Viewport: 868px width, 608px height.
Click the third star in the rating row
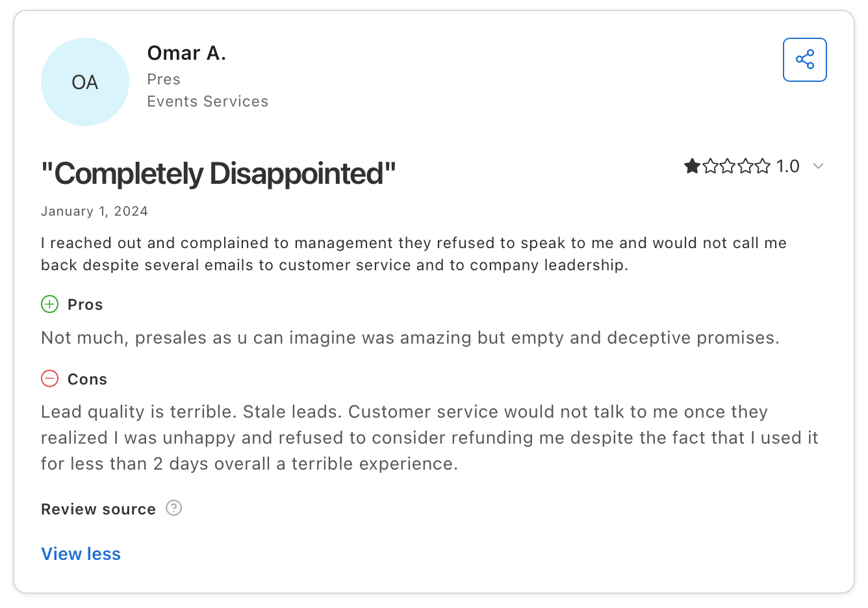[x=728, y=166]
